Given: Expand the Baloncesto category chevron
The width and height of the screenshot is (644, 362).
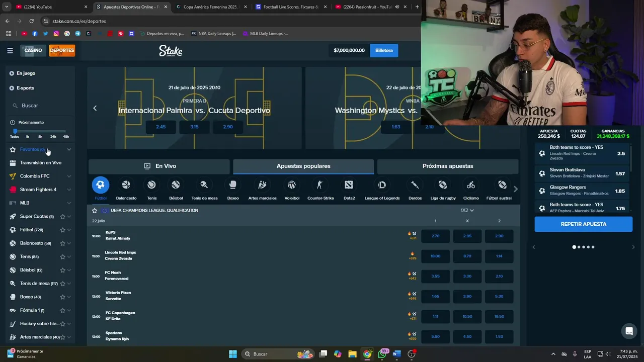Looking at the screenshot, I should click(x=69, y=243).
